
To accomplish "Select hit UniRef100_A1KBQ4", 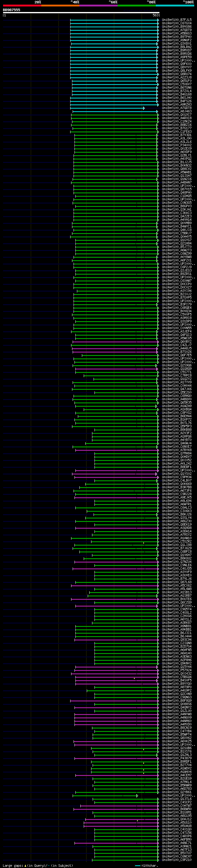I will (x=177, y=410).
